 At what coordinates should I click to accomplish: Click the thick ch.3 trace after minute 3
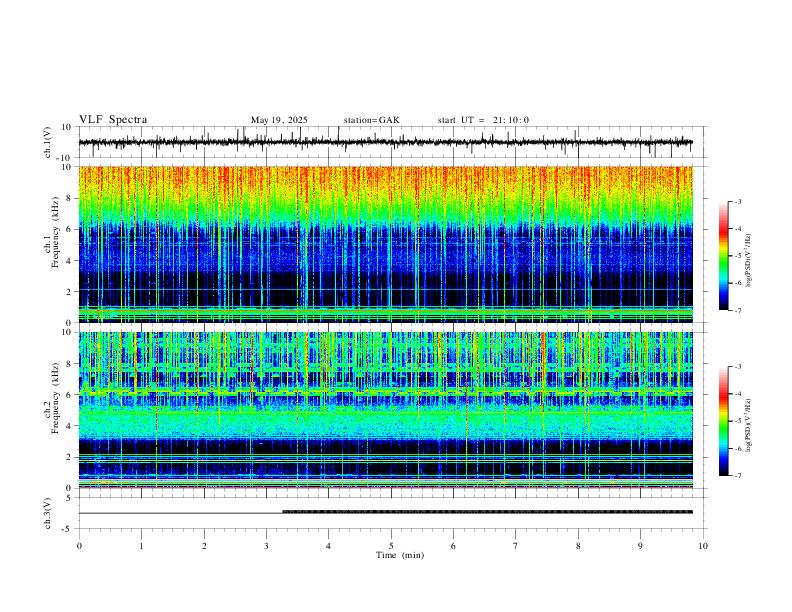click(487, 512)
